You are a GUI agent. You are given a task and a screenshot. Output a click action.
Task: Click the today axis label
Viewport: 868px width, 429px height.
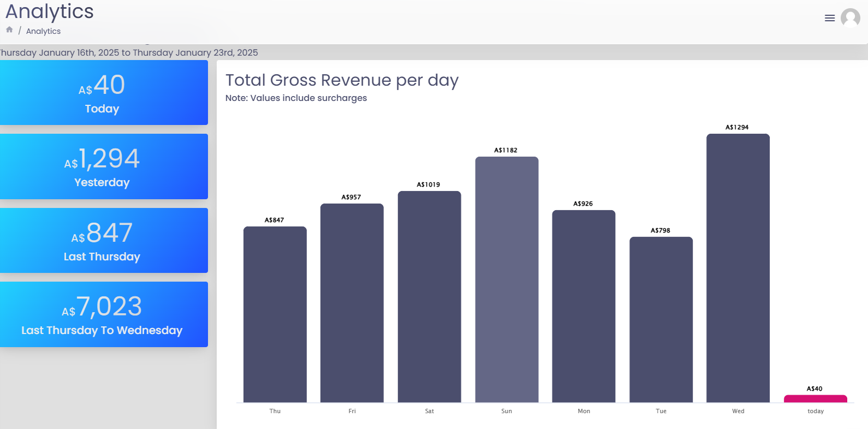click(816, 411)
